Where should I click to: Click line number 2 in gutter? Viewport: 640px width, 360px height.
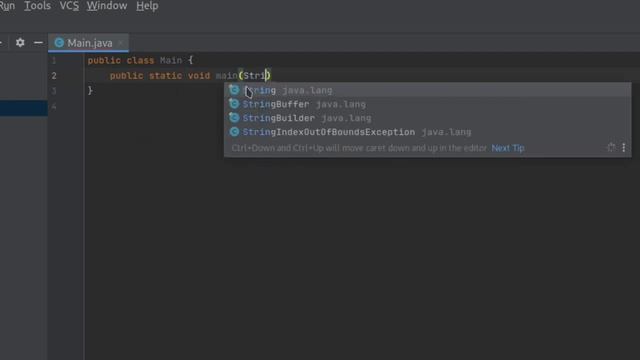tap(54, 76)
